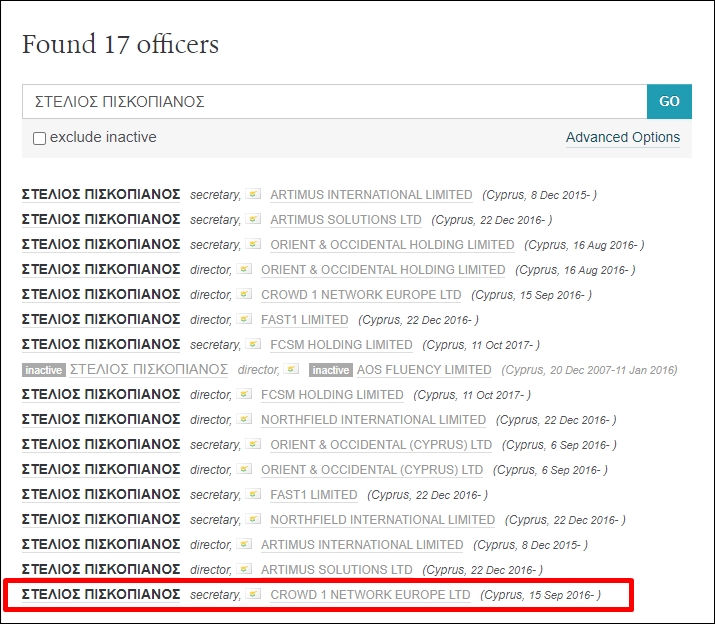The image size is (715, 624).
Task: Open NORTHFIELD INTERNATIONAL LIMITED in director row
Action: click(x=373, y=420)
